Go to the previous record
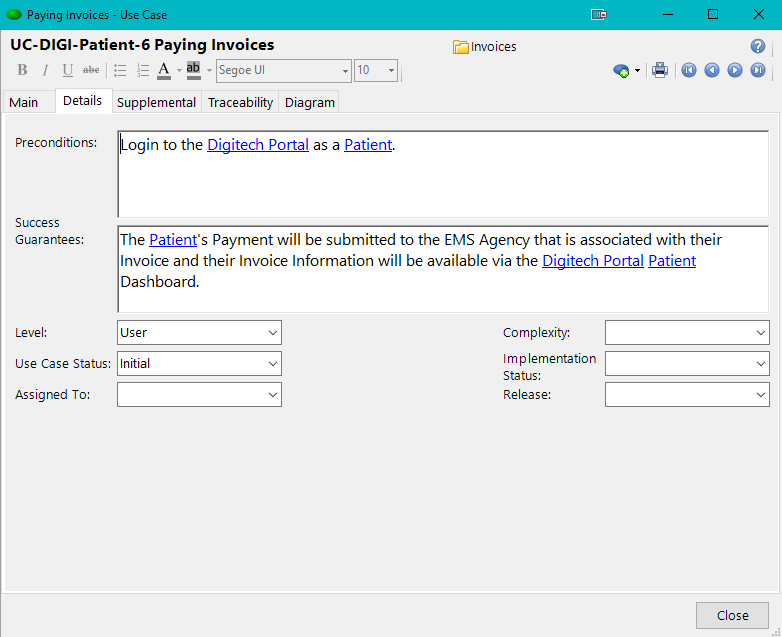This screenshot has width=782, height=637. (x=712, y=70)
